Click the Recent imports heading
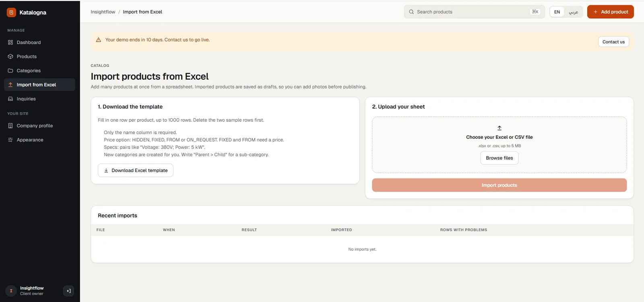 pyautogui.click(x=118, y=216)
